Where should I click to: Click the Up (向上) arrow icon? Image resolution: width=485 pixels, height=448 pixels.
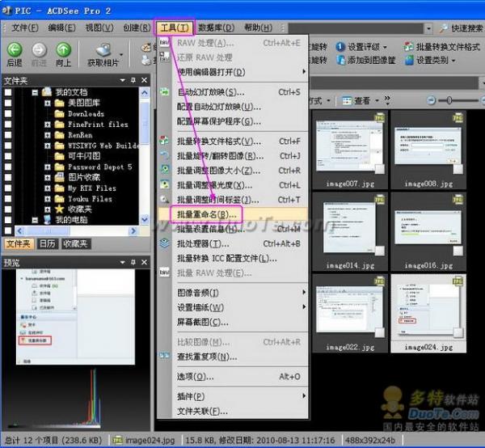(63, 50)
